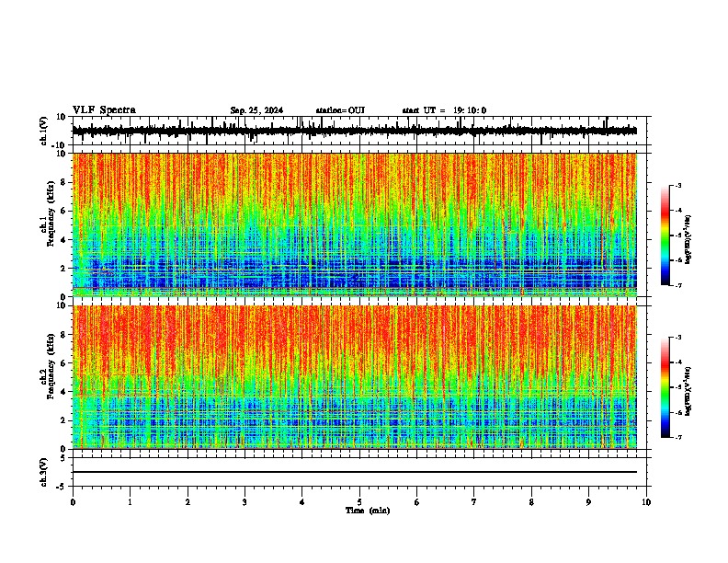This screenshot has height=563, width=728.
Task: Click the ch.1 spectrogram color bar
Action: click(665, 236)
